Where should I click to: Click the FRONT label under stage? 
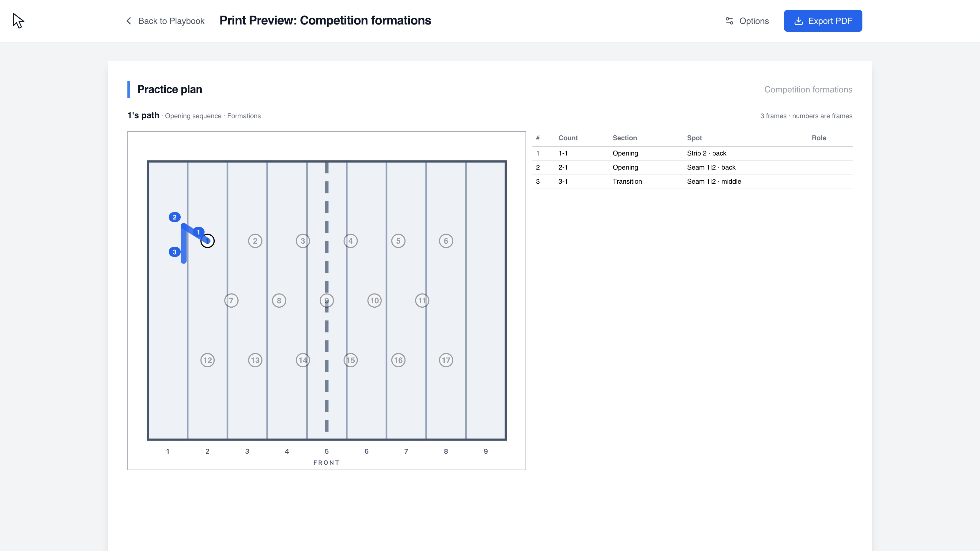[x=326, y=463]
